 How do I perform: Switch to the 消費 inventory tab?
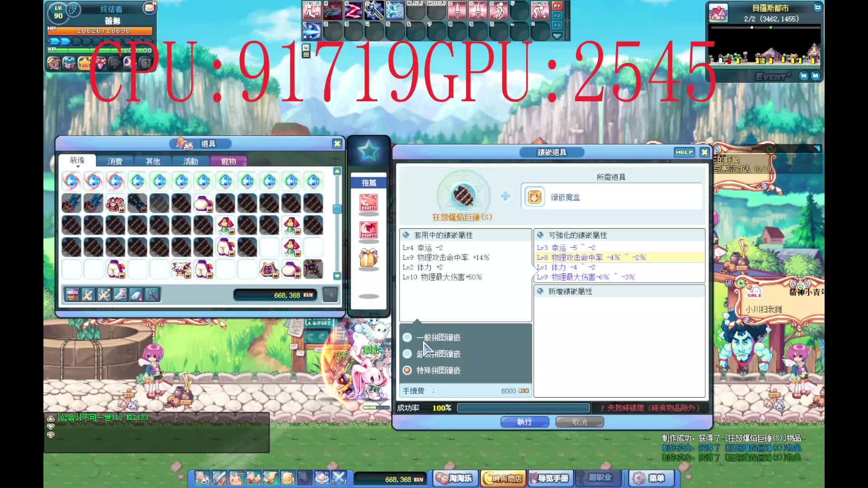pos(115,161)
